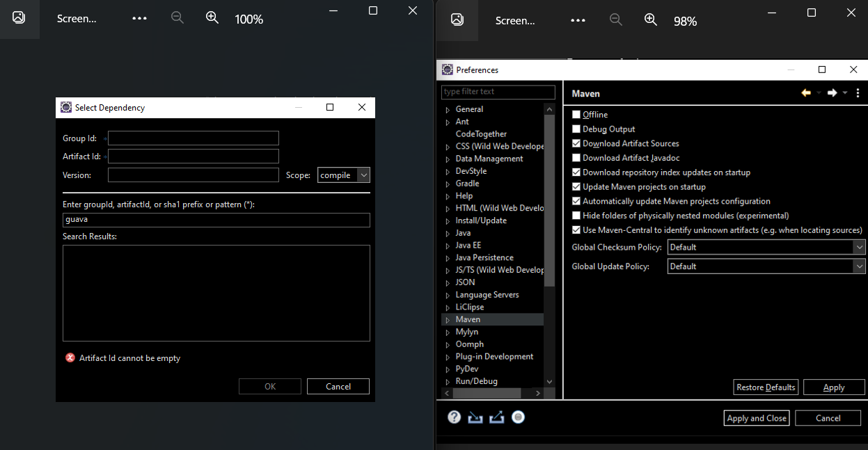The height and width of the screenshot is (450, 868).
Task: Uncheck Update Maven projects on startup
Action: click(x=576, y=186)
